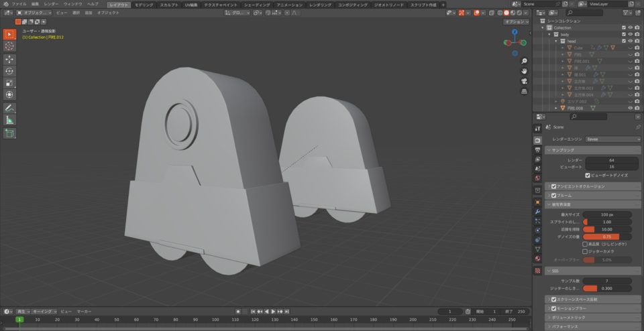The width and height of the screenshot is (644, 331).
Task: Choose the Measure tool
Action: click(9, 120)
